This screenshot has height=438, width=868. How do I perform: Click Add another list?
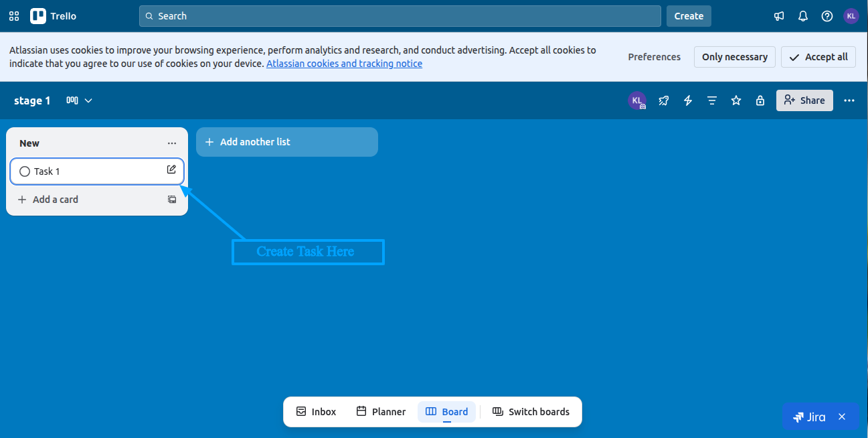point(287,142)
